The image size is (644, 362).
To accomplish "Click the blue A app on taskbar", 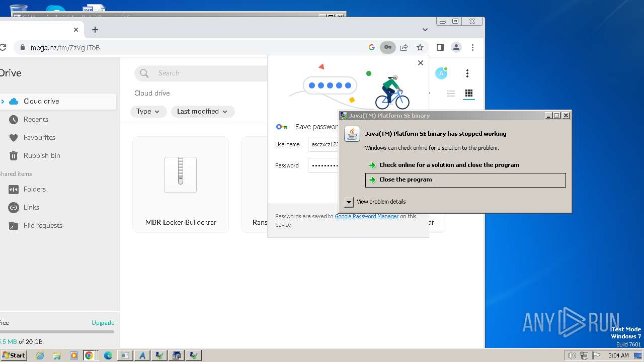I will coord(142,355).
